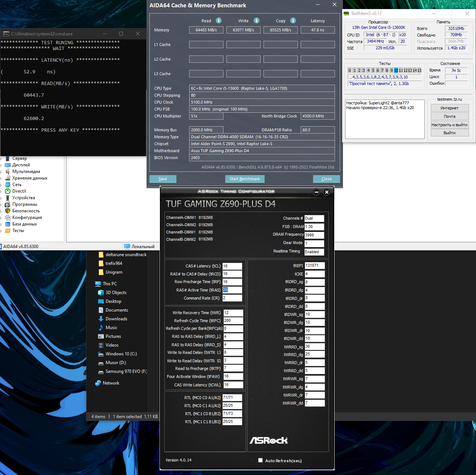The image size is (476, 475).
Task: Click the Memory Read 64483 MB/s cell
Action: 206,30
